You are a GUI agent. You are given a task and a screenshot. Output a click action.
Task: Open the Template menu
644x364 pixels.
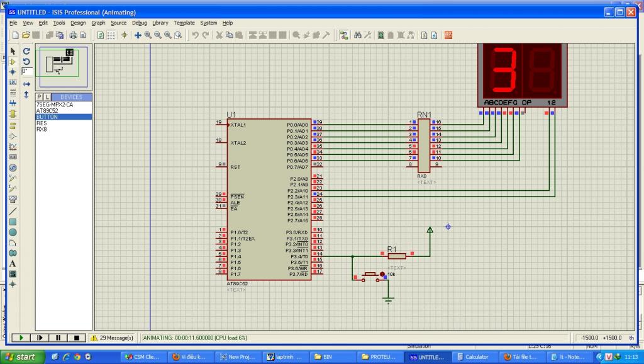tap(184, 23)
